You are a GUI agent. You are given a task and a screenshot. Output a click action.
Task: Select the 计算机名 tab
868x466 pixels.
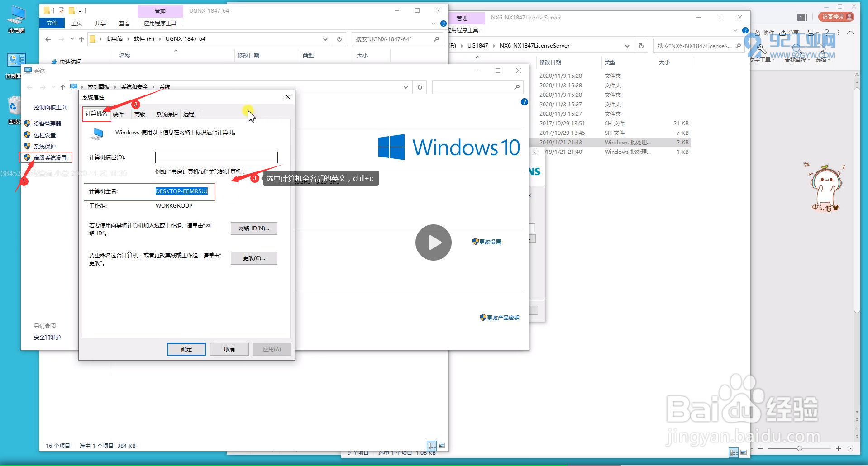click(x=96, y=114)
